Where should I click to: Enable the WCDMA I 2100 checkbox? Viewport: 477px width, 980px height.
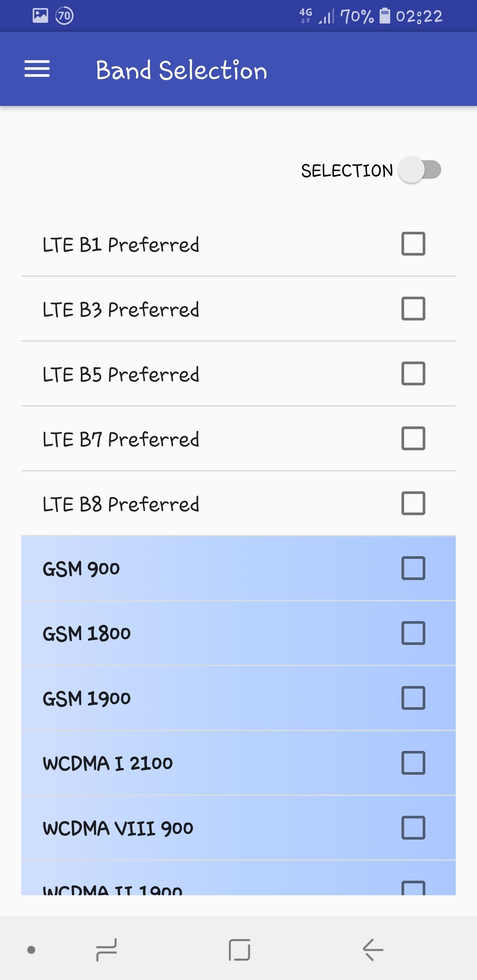tap(413, 763)
